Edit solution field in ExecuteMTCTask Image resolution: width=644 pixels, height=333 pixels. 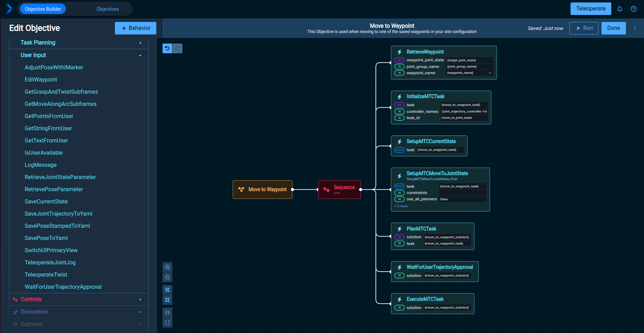[447, 308]
